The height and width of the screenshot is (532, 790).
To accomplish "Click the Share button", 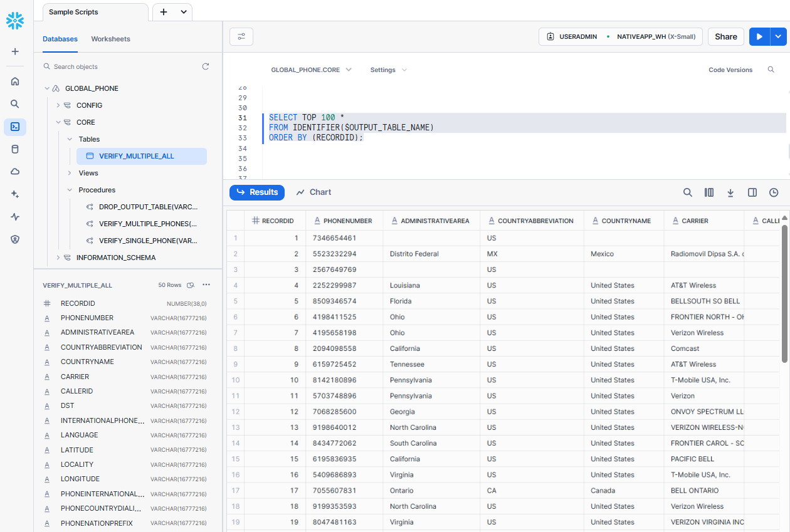I will [x=726, y=37].
